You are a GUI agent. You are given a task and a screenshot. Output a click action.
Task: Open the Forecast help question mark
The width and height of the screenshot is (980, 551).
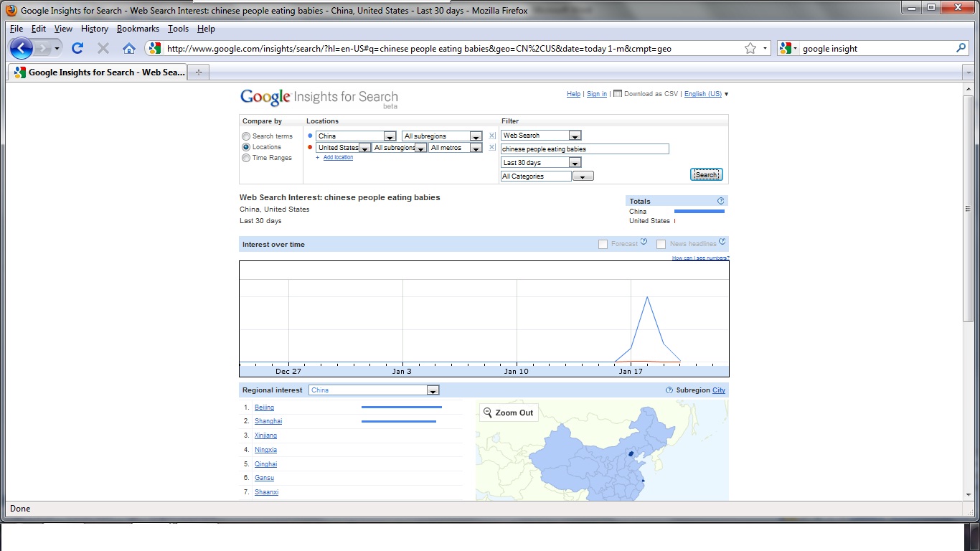(644, 242)
